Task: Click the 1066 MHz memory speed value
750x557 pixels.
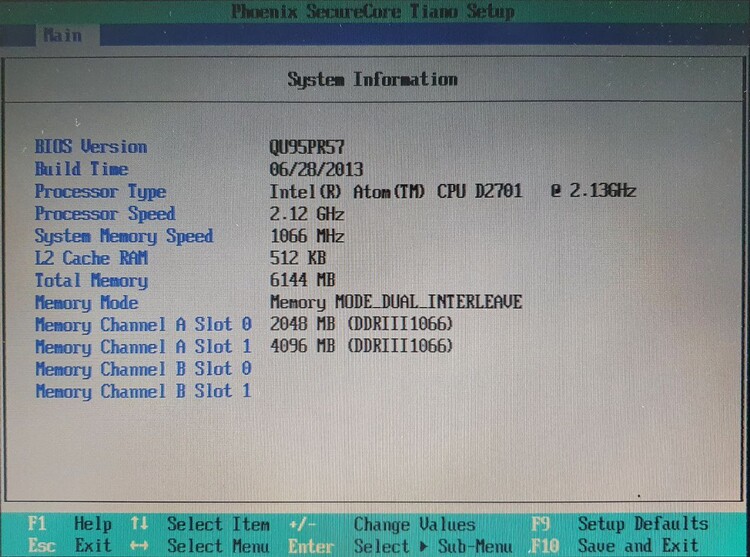Action: pyautogui.click(x=307, y=236)
